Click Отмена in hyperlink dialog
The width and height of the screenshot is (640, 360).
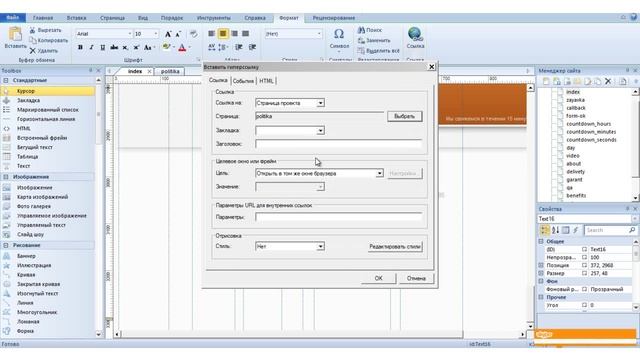pyautogui.click(x=416, y=278)
